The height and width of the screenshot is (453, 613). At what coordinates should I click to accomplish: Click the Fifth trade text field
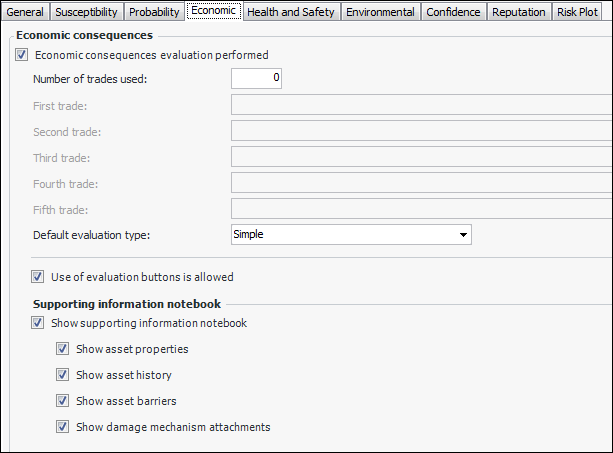point(420,209)
